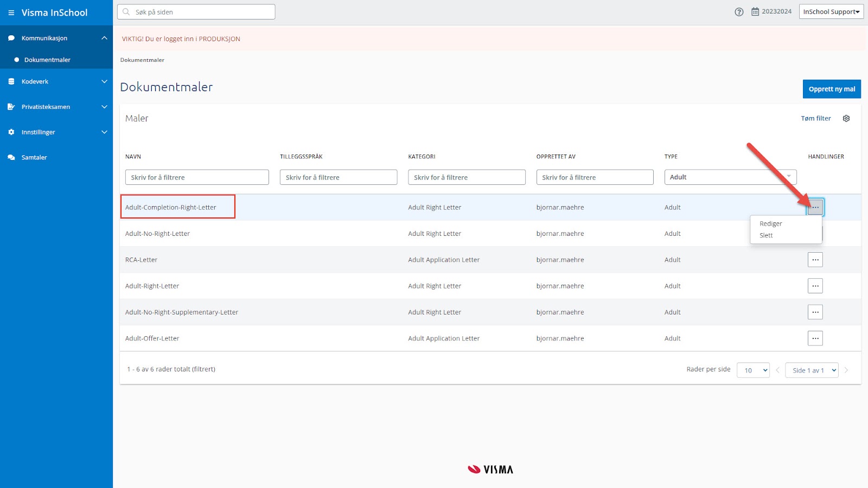
Task: Focus the Kategori filter field
Action: click(467, 177)
